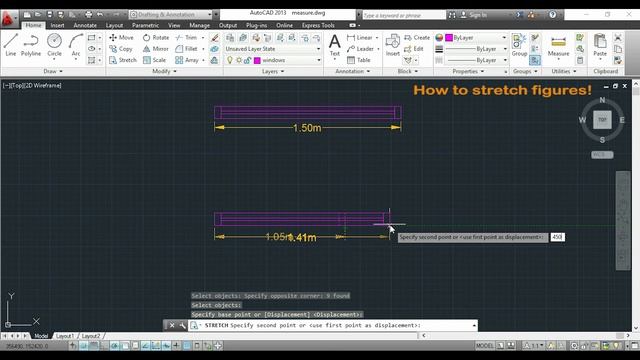Screen dimensions: 640x360
Task: Switch to the Annotate ribbon tab
Action: click(x=85, y=25)
